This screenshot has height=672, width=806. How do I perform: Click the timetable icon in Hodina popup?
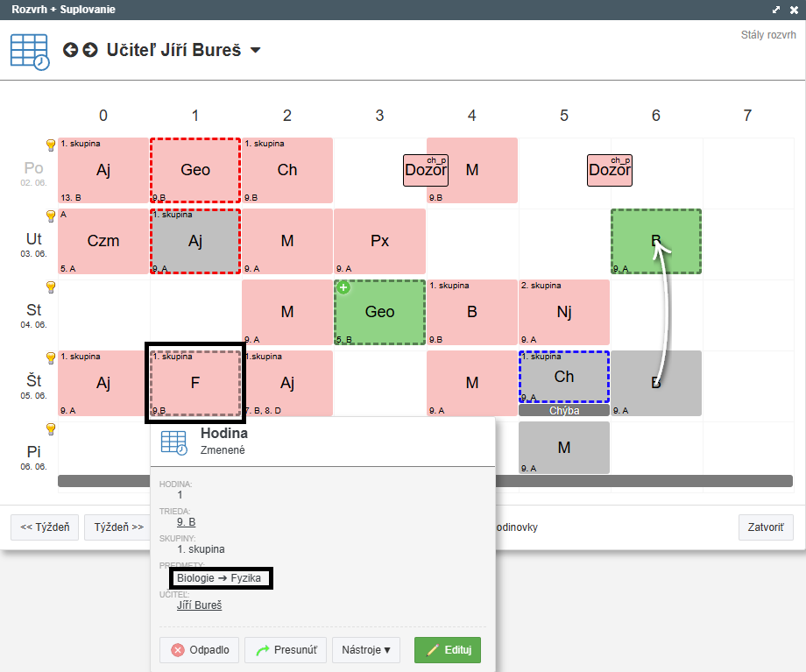(174, 442)
